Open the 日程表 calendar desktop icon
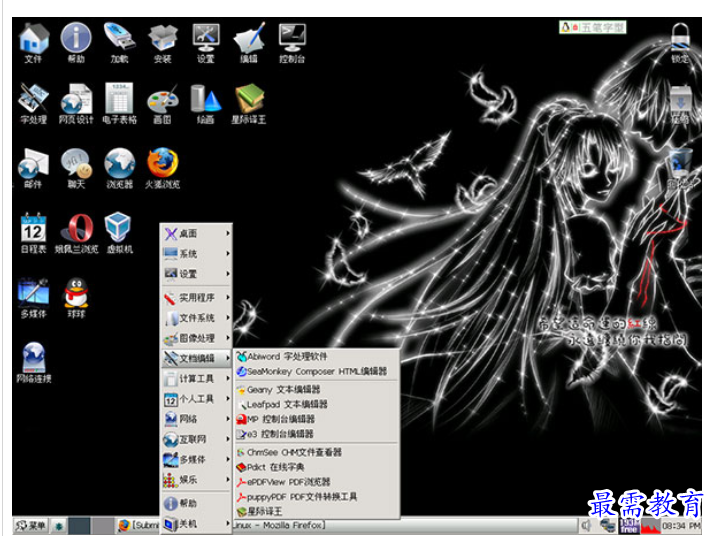712x536 pixels. tap(33, 233)
